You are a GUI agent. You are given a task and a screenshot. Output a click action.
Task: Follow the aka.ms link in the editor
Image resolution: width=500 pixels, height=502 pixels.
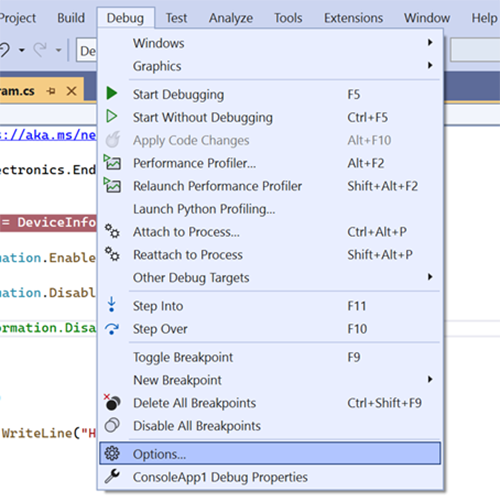click(x=48, y=135)
